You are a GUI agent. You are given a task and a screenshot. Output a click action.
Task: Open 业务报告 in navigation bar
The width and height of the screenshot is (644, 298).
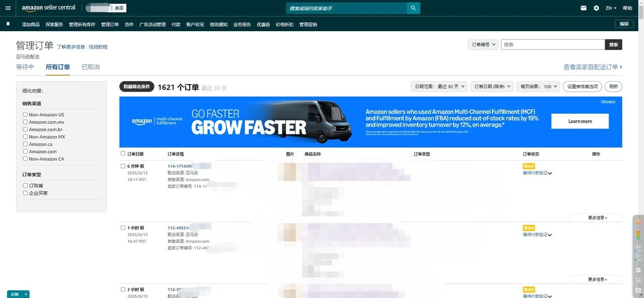coord(242,24)
